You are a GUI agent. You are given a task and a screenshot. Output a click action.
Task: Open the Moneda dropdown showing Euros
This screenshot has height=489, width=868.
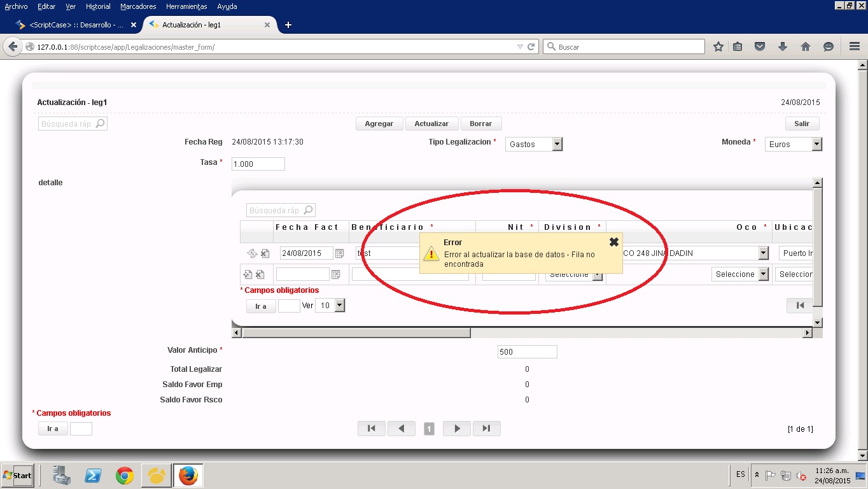pyautogui.click(x=794, y=145)
